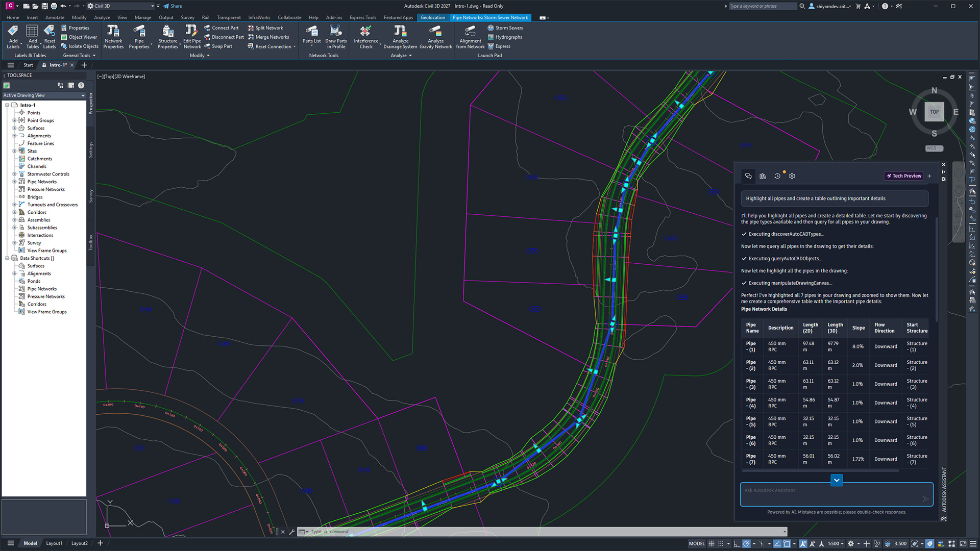The width and height of the screenshot is (980, 551).
Task: Open the Civil 3D workspace dropdown
Action: (x=120, y=6)
